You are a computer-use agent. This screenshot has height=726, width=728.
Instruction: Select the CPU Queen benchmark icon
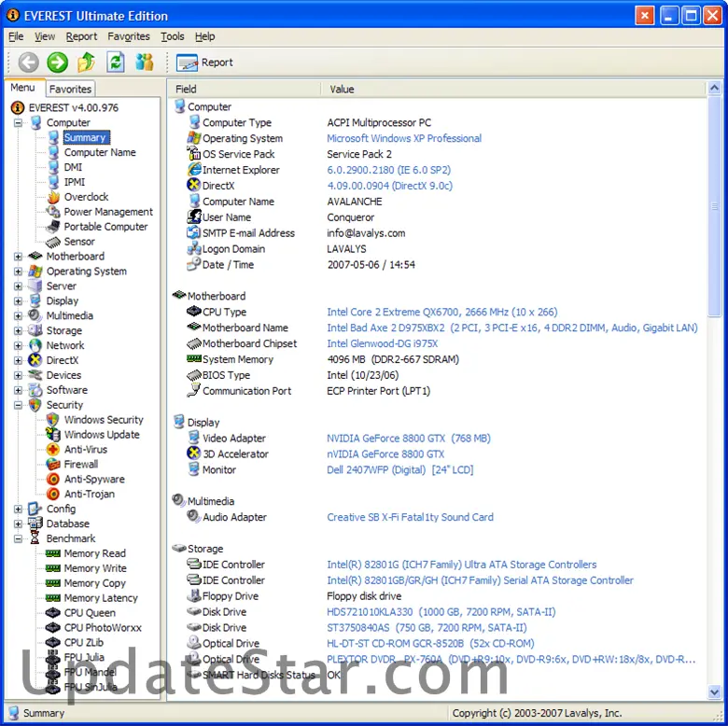coord(53,613)
